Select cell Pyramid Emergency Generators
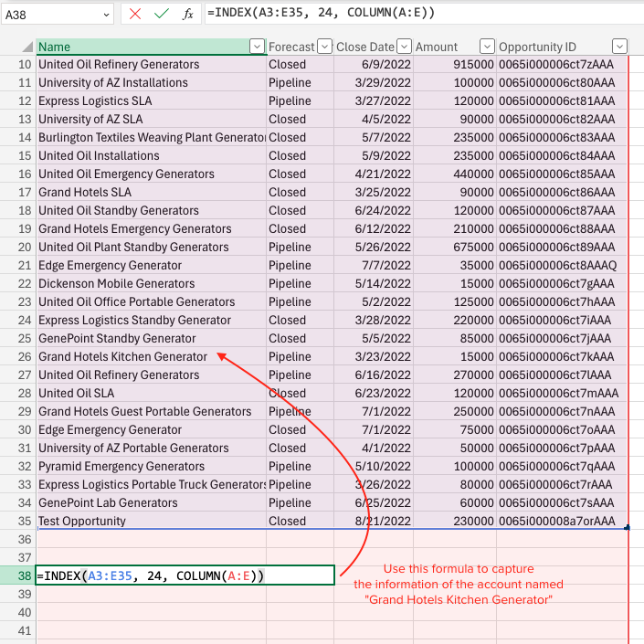This screenshot has width=644, height=644. (x=151, y=466)
